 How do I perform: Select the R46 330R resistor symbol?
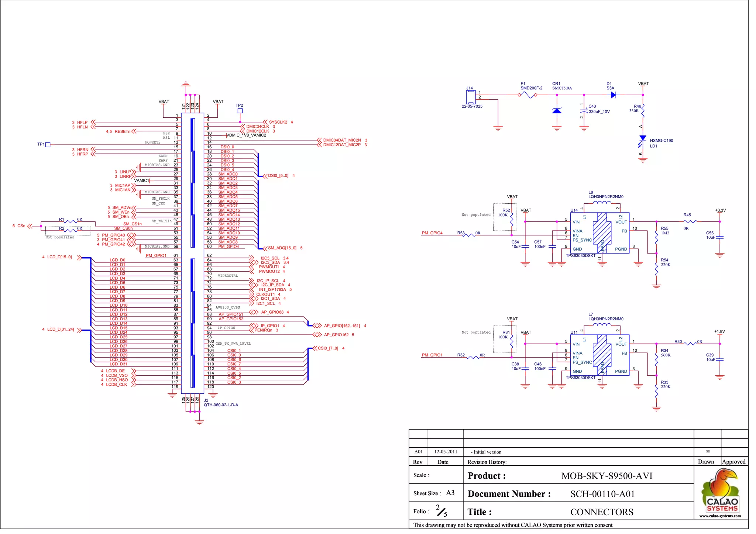pyautogui.click(x=643, y=111)
